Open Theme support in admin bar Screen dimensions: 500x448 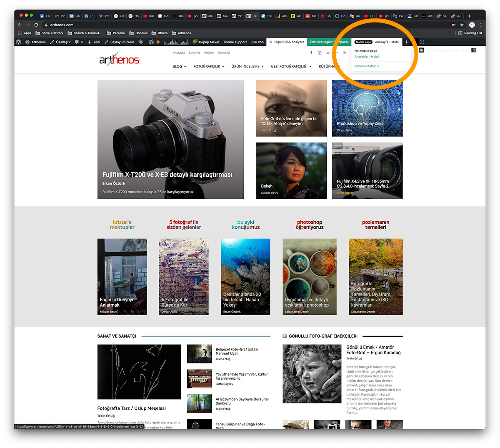(235, 42)
